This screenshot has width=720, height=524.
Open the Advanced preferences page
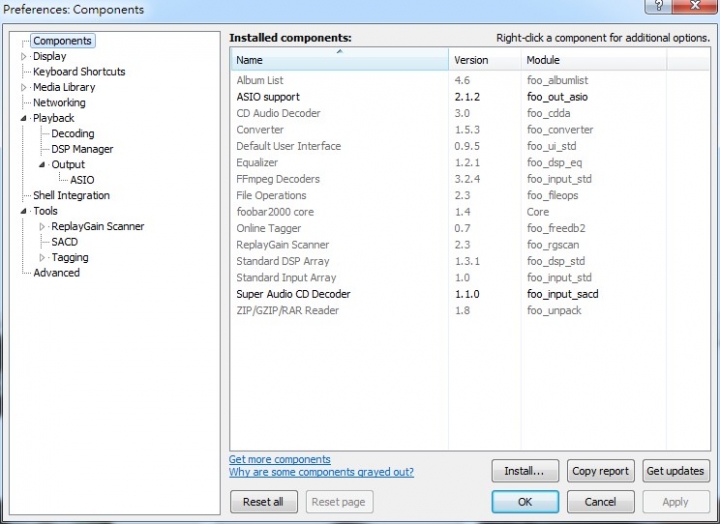pos(56,273)
